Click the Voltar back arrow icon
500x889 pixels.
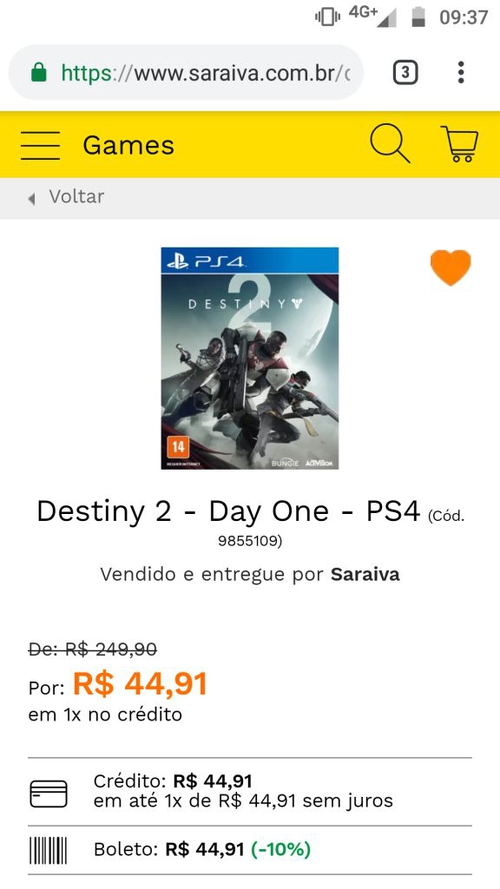[x=32, y=198]
